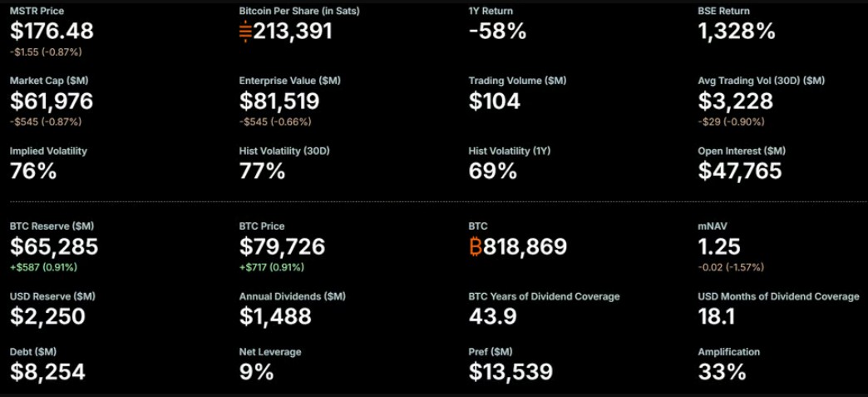The image size is (868, 397).
Task: Select the Amplification 33% metric
Action: pyautogui.click(x=722, y=372)
